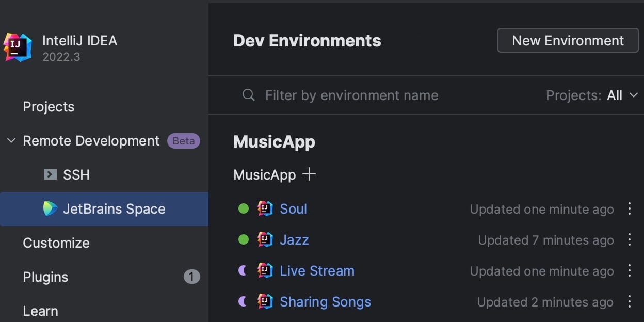
Task: Open the Jazz dev environment
Action: click(294, 239)
